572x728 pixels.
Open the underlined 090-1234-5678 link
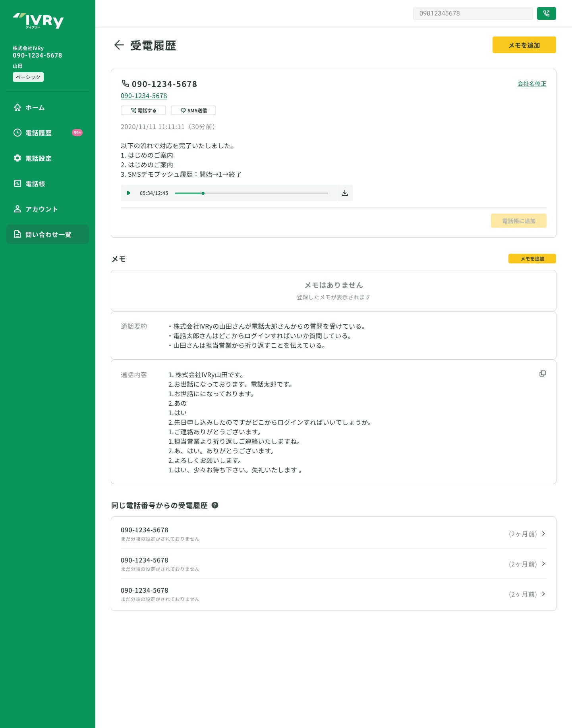[144, 96]
